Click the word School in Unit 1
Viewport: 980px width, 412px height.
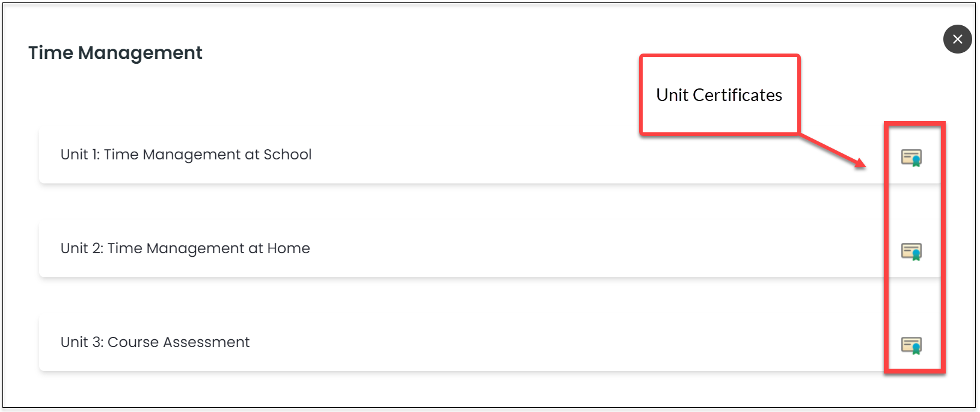287,155
